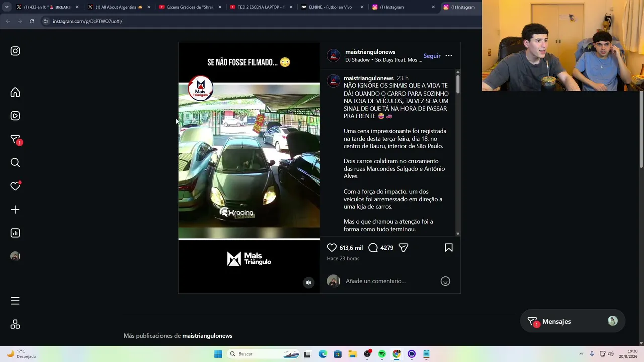This screenshot has height=362, width=644.
Task: Open your profile avatar in sidebar
Action: (15, 256)
